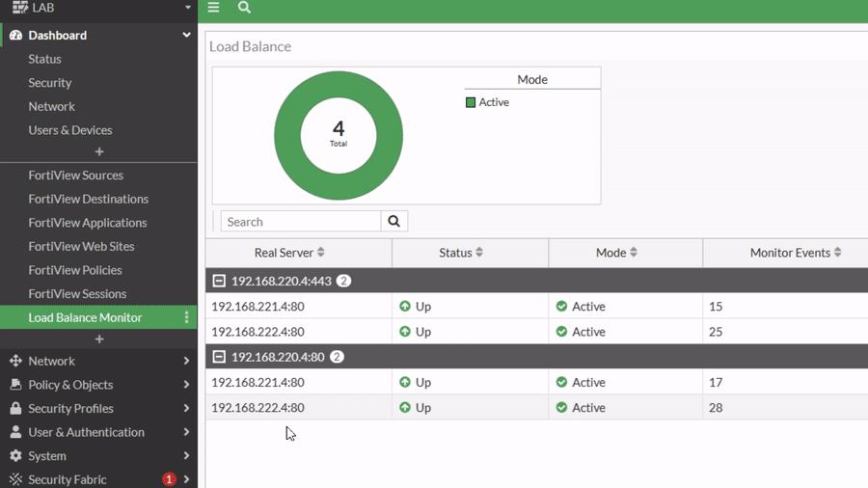Click Up status icon in 28-events row

tap(405, 407)
